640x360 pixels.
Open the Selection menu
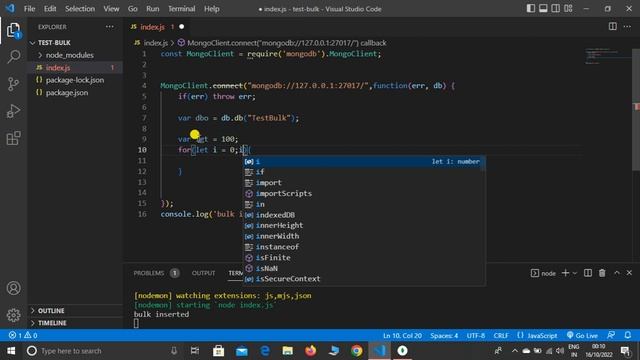pyautogui.click(x=80, y=9)
